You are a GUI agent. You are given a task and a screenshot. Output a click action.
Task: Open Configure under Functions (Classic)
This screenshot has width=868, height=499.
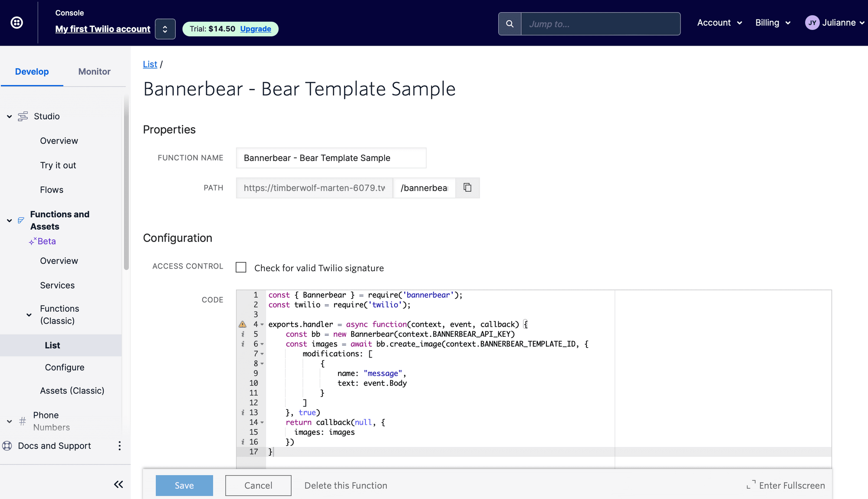[65, 368]
